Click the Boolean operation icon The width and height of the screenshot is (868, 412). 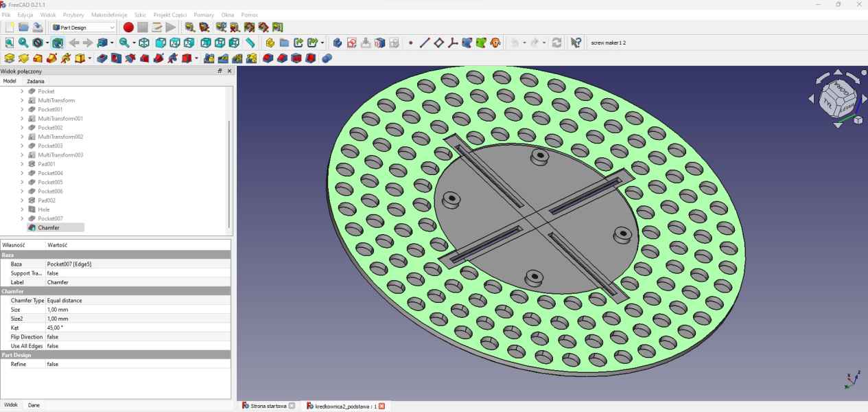pyautogui.click(x=327, y=58)
